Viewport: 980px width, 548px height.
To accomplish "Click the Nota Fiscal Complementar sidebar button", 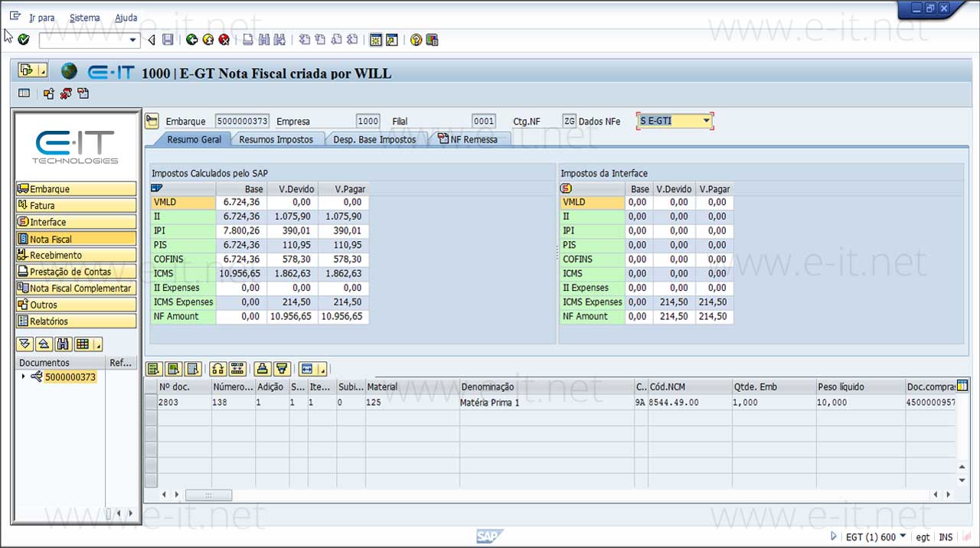I will [76, 289].
